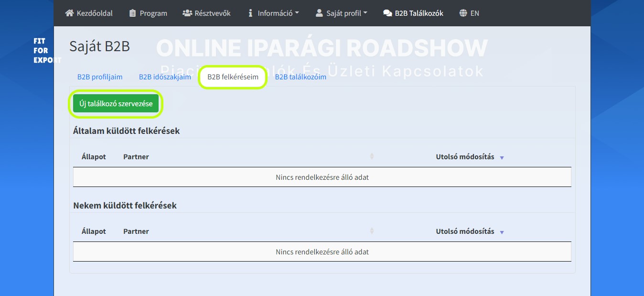Click the Új találkozó szervezése button
The height and width of the screenshot is (296, 644).
click(116, 103)
